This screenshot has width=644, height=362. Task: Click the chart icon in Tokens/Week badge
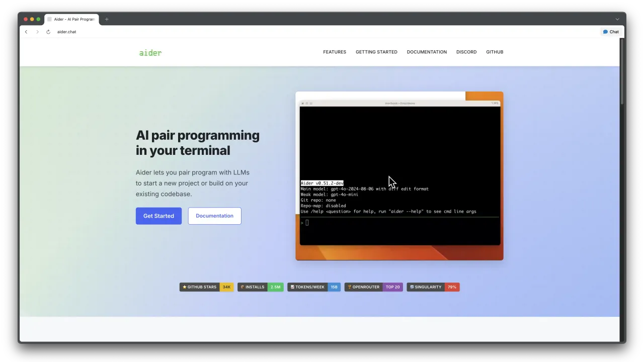coord(292,287)
